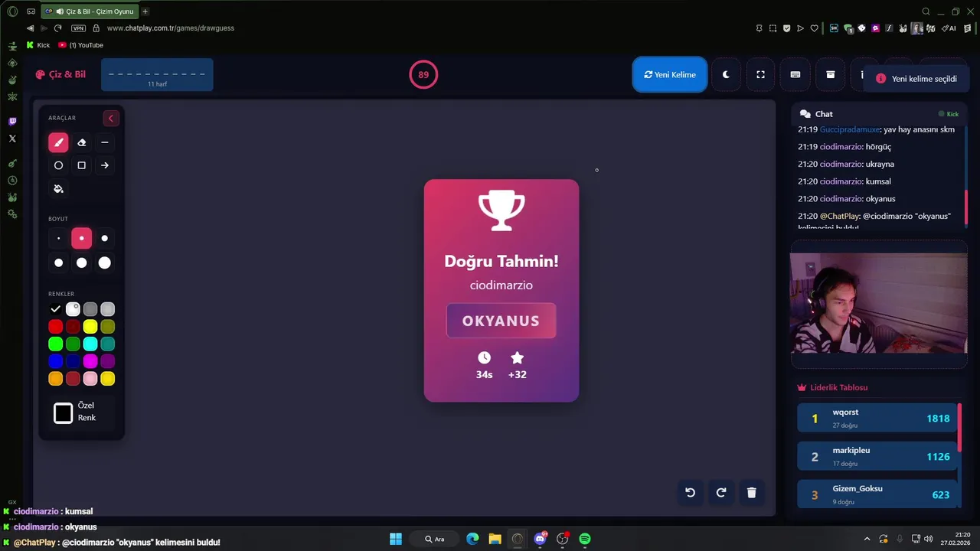Viewport: 980px width, 551px height.
Task: Choose the largest brush size
Action: pos(105,262)
